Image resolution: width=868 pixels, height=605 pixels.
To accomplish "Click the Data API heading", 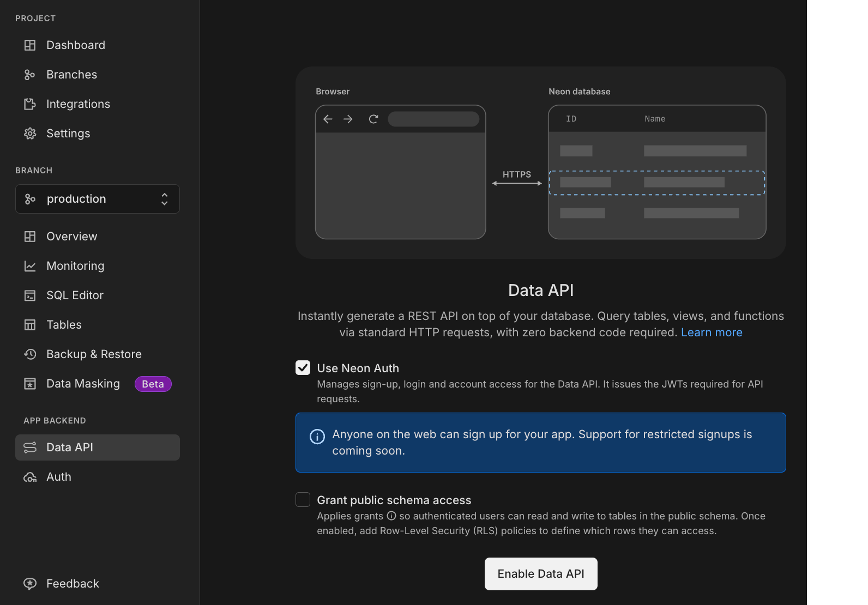I will pyautogui.click(x=541, y=291).
